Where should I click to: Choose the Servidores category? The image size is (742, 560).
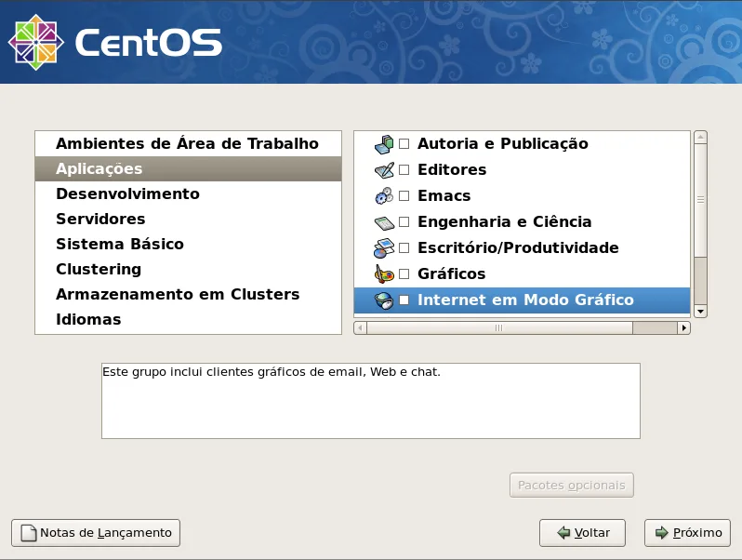click(189, 220)
